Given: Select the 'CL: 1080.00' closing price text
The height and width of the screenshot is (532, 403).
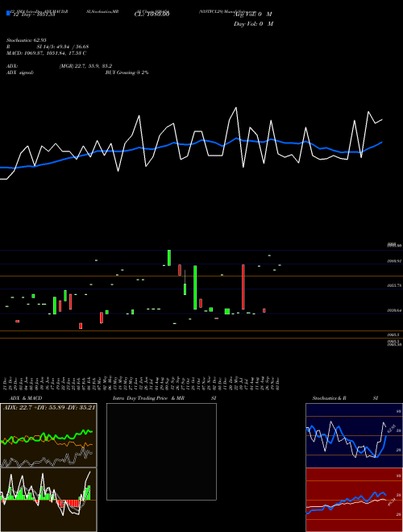Looking at the screenshot, I should coord(152,15).
